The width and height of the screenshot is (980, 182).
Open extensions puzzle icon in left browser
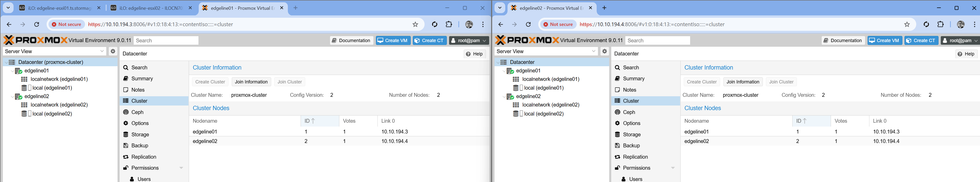(449, 24)
